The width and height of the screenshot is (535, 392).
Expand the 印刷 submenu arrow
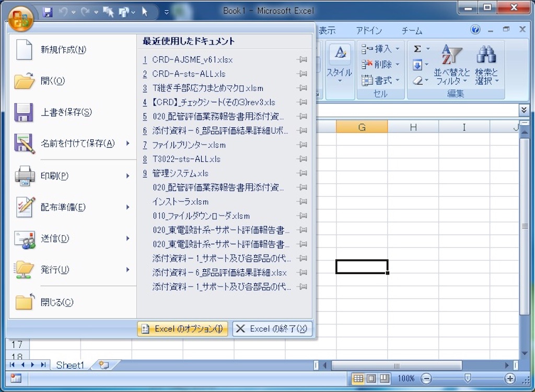[128, 176]
